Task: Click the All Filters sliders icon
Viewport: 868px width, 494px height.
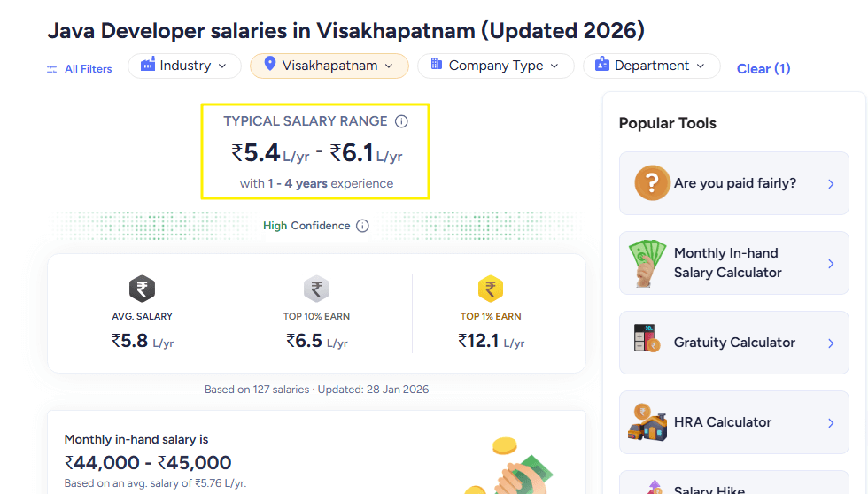Action: (52, 69)
